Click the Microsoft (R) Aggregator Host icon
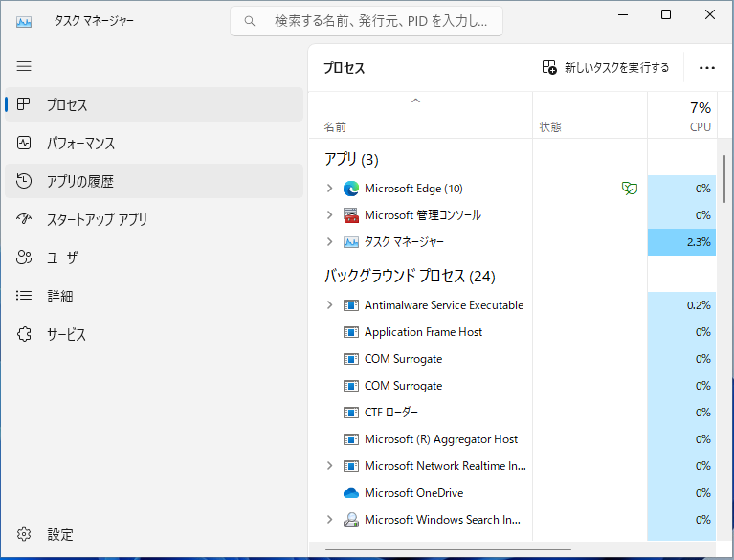Screen dimensions: 734x560 [x=350, y=439]
